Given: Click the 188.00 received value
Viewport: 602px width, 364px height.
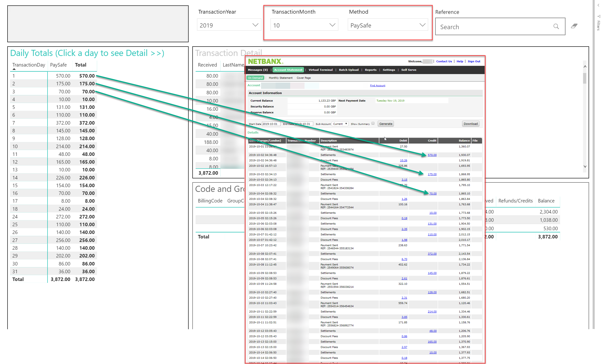Looking at the screenshot, I should [211, 142].
